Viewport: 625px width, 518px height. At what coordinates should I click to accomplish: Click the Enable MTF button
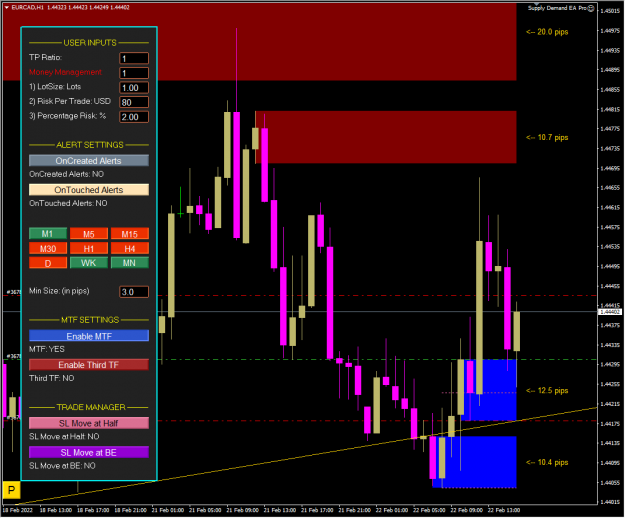click(89, 336)
